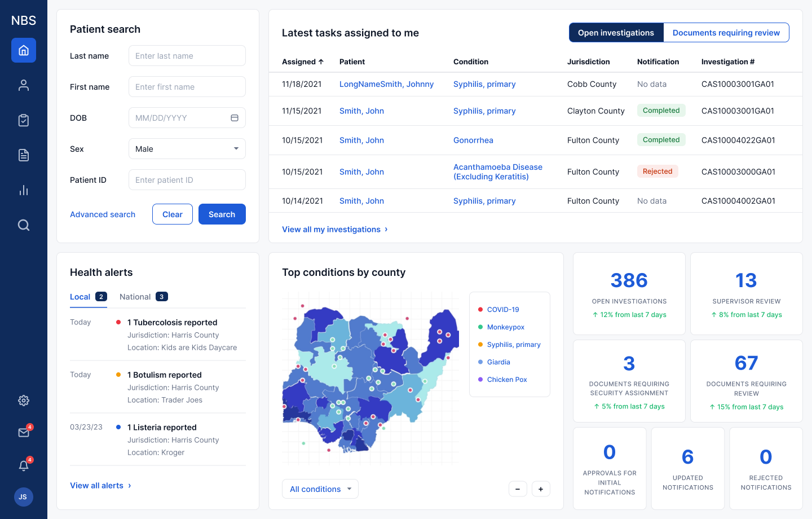Open the 67 Documents Requiring Review card
Screen dimensions: 812x519
point(747,381)
